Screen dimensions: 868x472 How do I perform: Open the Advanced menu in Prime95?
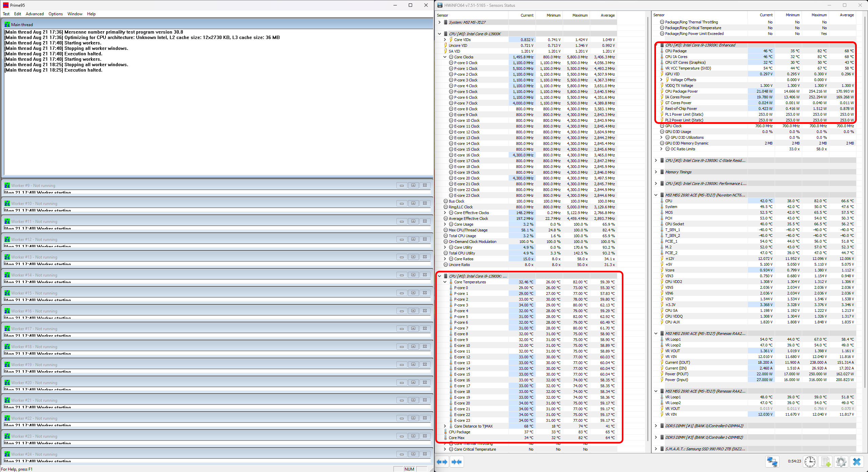35,14
